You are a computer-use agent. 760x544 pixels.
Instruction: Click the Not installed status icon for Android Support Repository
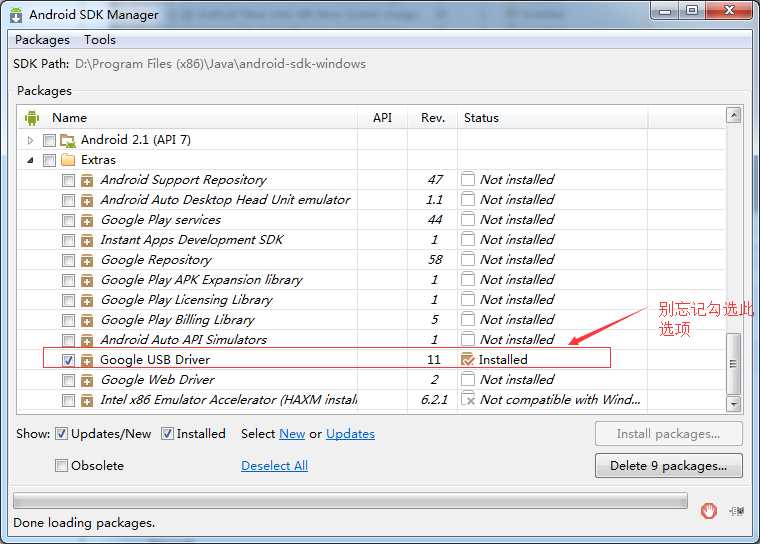468,179
